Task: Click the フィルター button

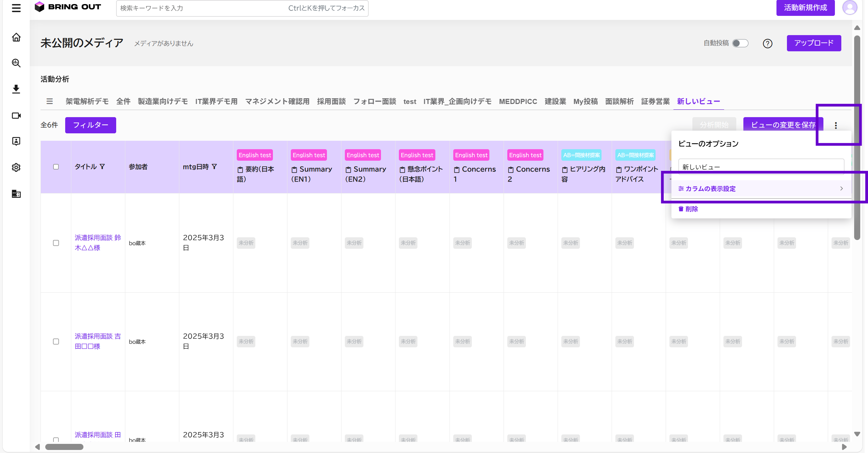Action: tap(91, 125)
